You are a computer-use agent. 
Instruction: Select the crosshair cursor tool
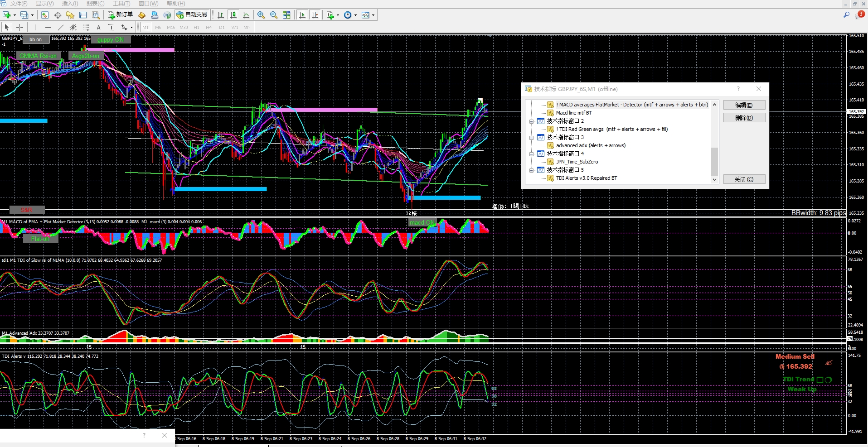(19, 28)
